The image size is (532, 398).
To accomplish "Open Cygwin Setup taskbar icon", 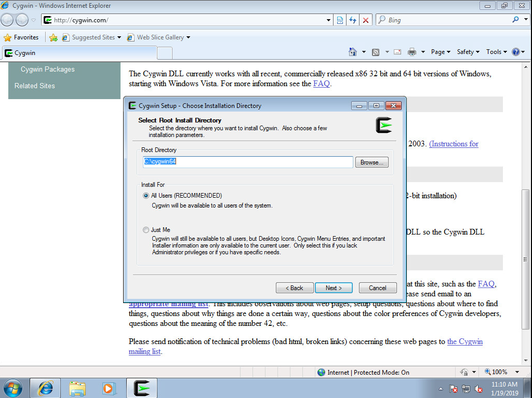I will [x=141, y=388].
